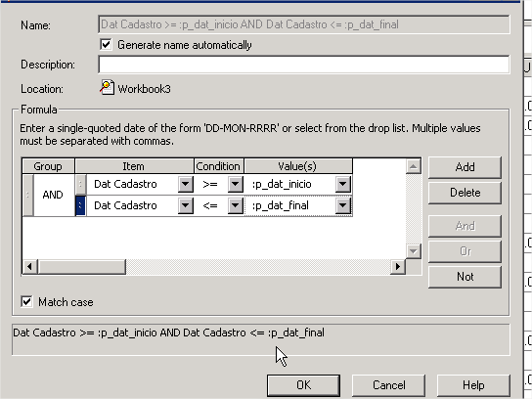Open first row Dat Cadastro item dropdown
Image resolution: width=532 pixels, height=399 pixels.
[186, 184]
